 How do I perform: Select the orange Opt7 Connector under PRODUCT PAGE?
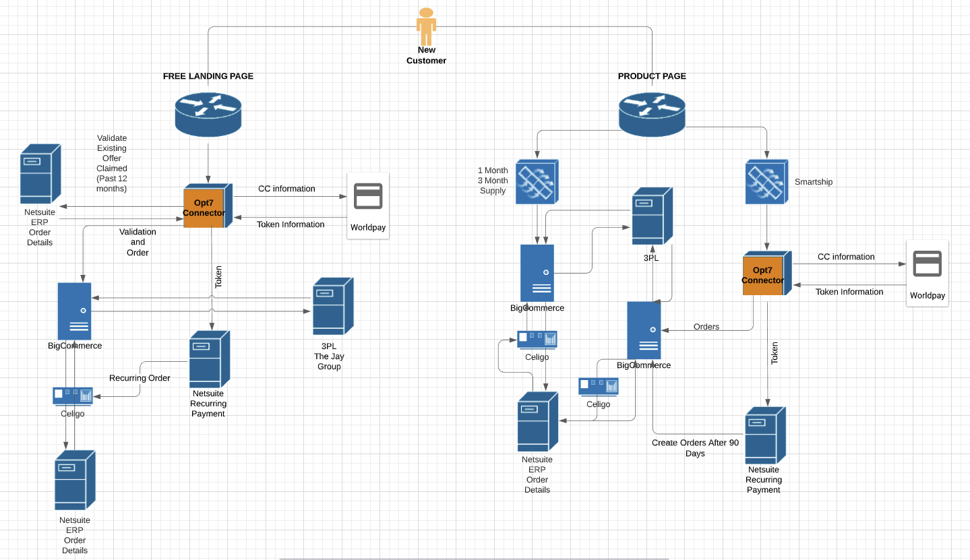(x=766, y=274)
